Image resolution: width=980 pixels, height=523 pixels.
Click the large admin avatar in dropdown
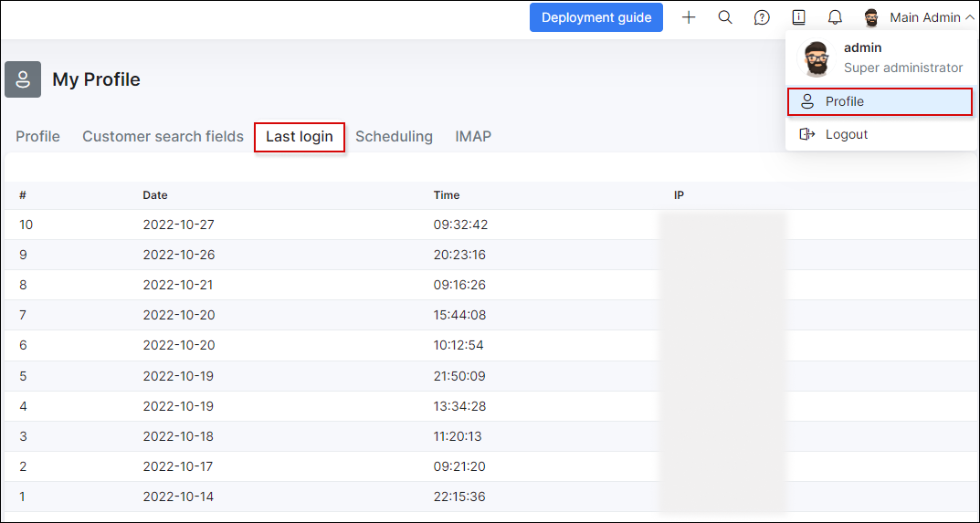tap(817, 58)
